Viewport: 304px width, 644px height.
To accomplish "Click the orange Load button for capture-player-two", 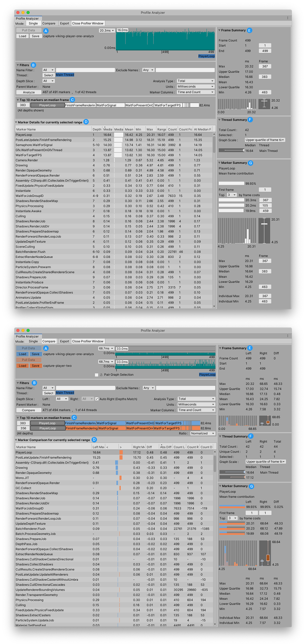I will [22, 366].
